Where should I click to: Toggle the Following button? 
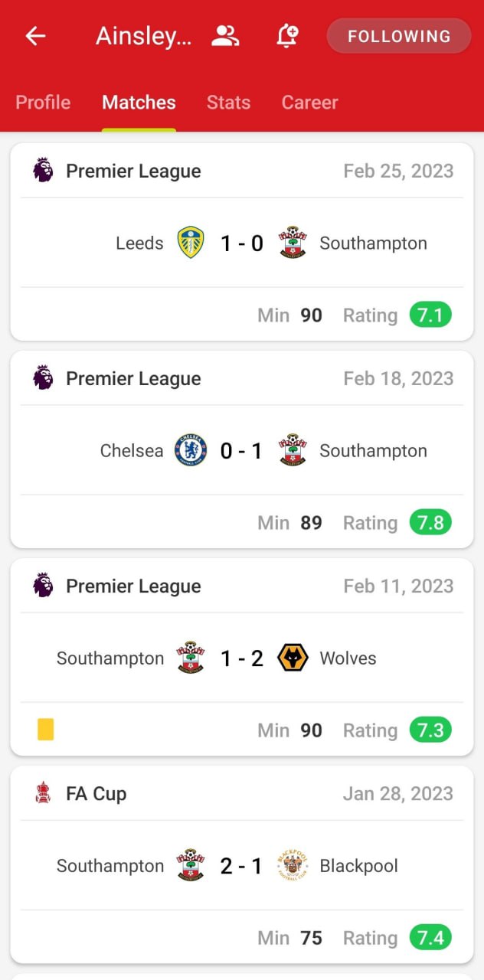(398, 36)
